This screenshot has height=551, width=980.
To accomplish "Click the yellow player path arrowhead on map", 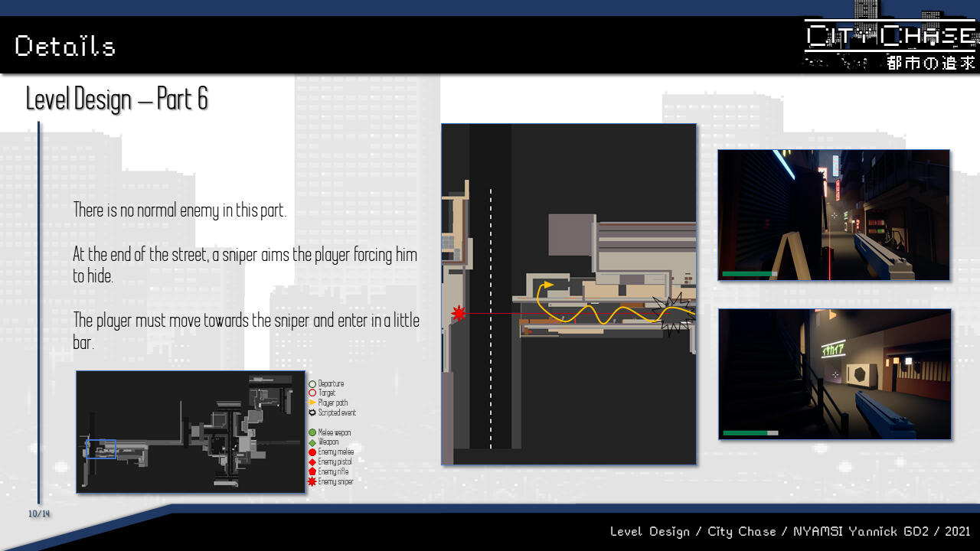I will [x=547, y=285].
